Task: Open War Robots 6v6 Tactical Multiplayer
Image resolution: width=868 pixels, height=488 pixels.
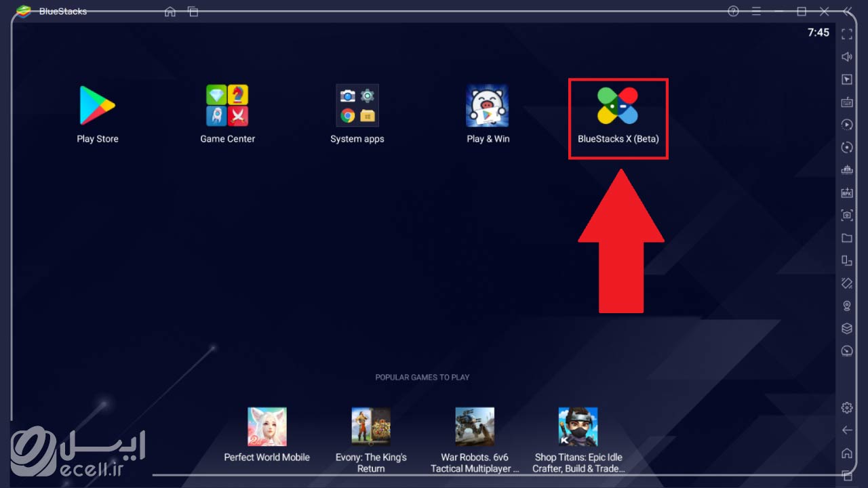Action: pyautogui.click(x=475, y=427)
